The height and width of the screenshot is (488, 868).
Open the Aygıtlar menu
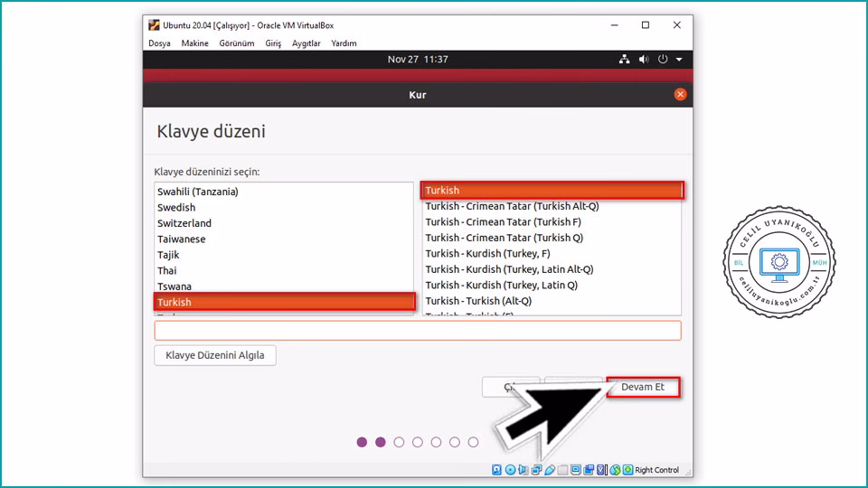coord(307,43)
